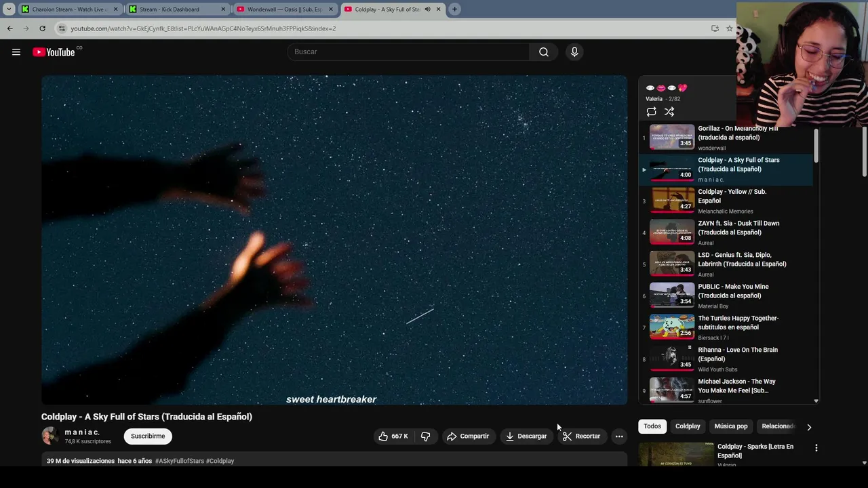Image resolution: width=868 pixels, height=488 pixels.
Task: Toggle playlist loop icon
Action: click(x=651, y=112)
